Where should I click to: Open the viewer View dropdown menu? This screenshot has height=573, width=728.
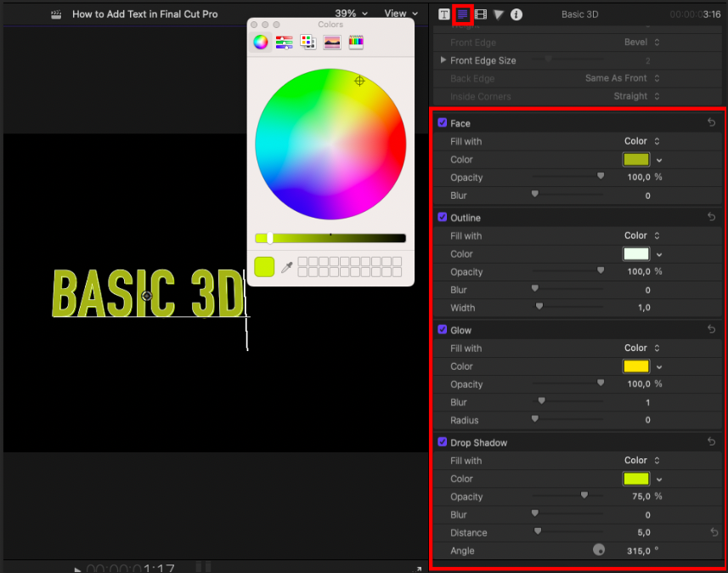(x=401, y=14)
